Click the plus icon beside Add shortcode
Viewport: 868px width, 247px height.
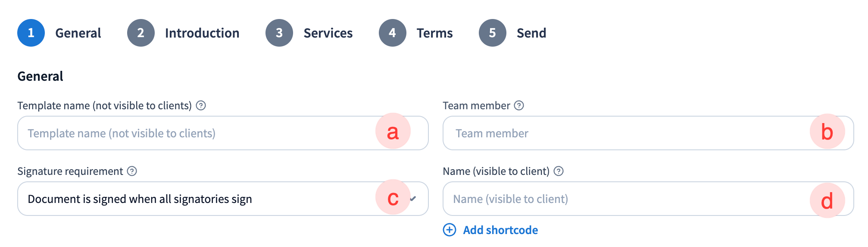tap(449, 230)
